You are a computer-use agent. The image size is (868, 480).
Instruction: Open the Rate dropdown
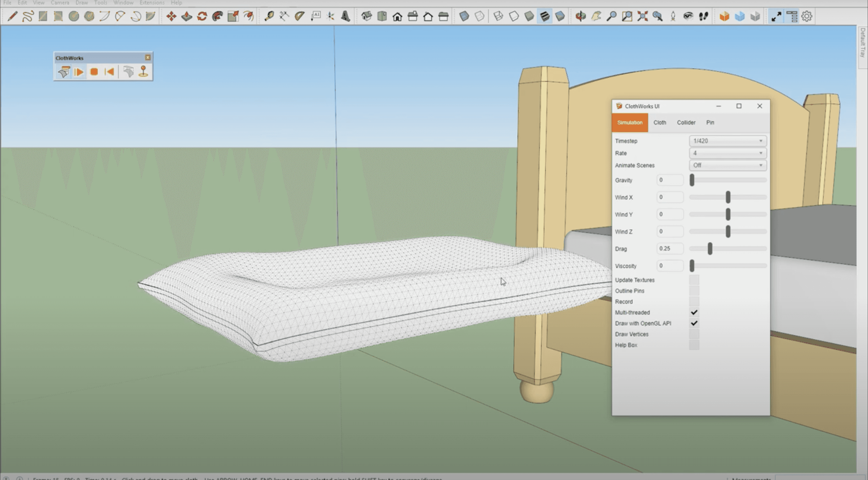[x=728, y=153]
